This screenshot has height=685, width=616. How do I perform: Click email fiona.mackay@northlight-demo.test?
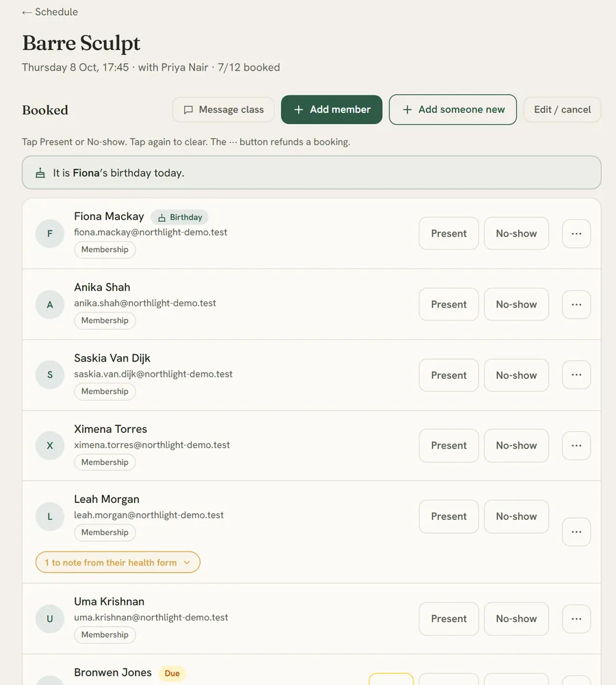click(x=151, y=232)
